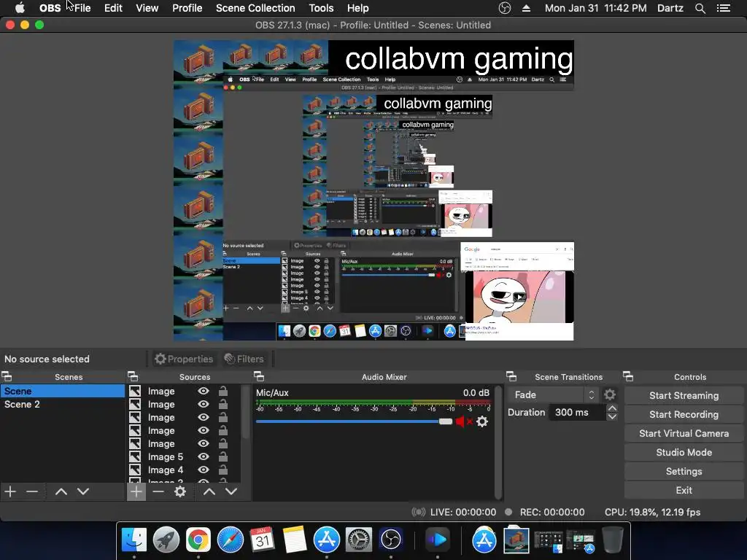
Task: Click the Dartz user name in menu bar
Action: [x=670, y=8]
